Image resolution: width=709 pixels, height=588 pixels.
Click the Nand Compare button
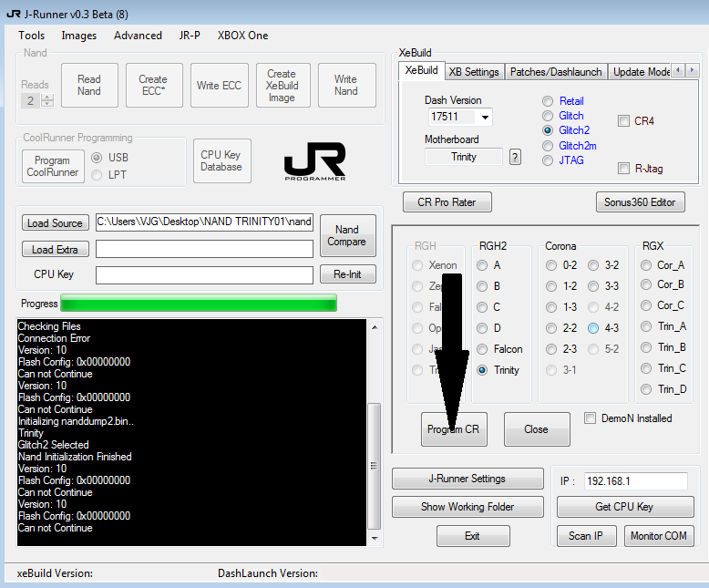coord(347,235)
